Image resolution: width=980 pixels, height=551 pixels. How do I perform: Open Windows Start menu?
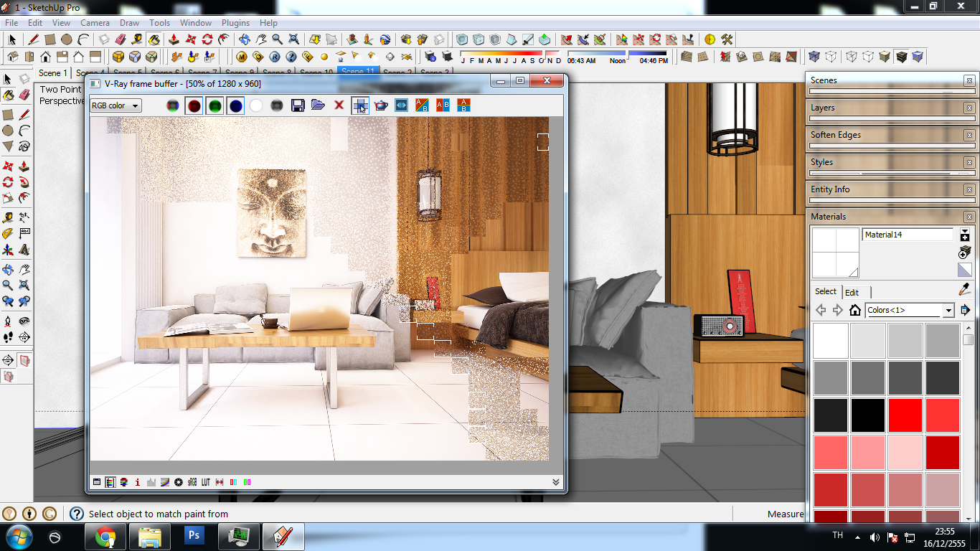17,537
